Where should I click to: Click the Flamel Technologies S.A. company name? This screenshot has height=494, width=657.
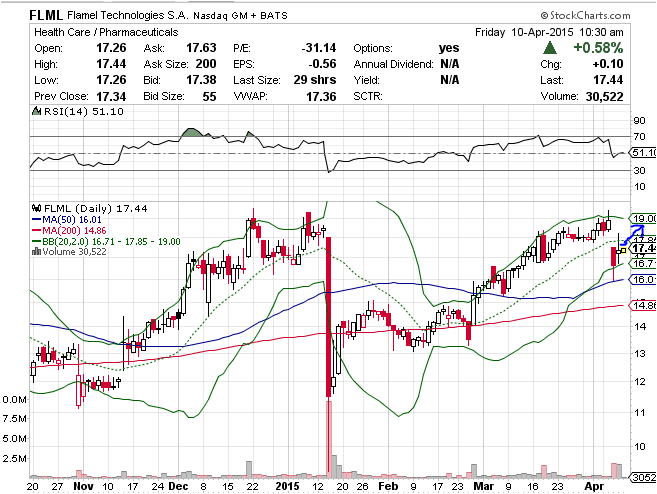click(x=128, y=16)
